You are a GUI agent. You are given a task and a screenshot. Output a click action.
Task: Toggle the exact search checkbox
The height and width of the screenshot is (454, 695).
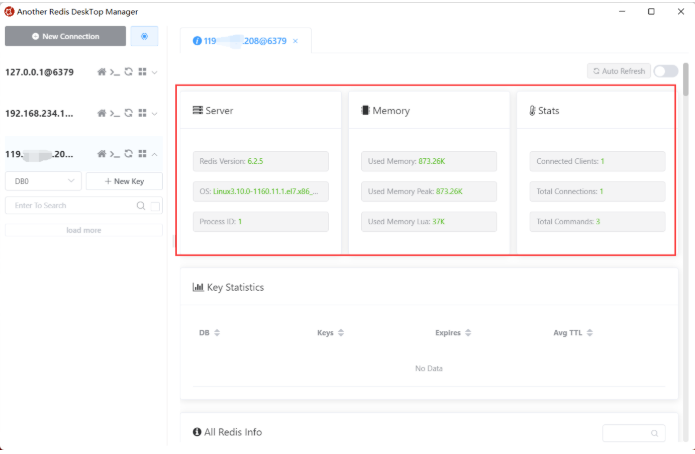155,206
